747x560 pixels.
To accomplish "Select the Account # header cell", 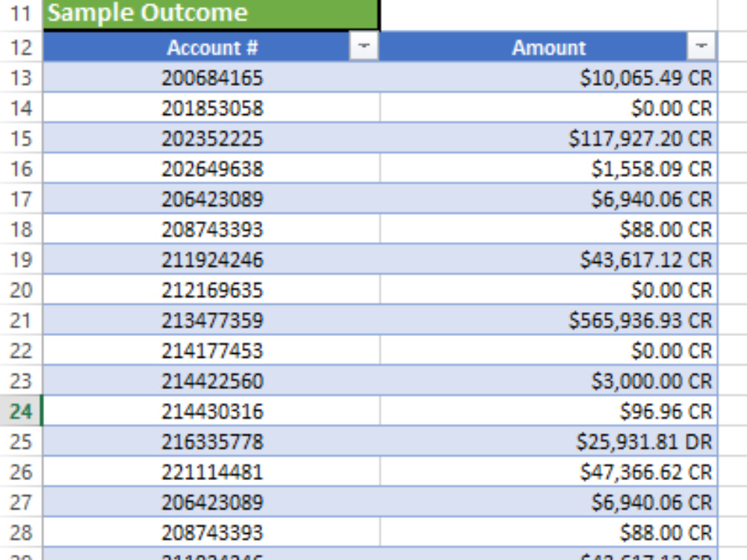I will click(211, 46).
